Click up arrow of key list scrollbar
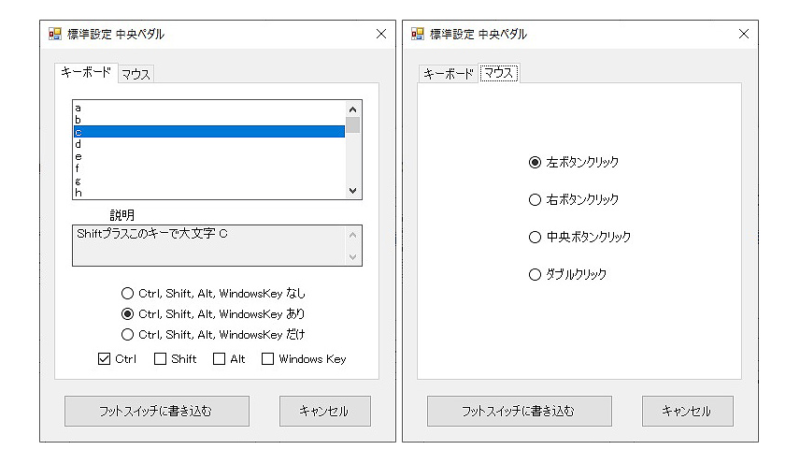The image size is (800, 464). 353,109
